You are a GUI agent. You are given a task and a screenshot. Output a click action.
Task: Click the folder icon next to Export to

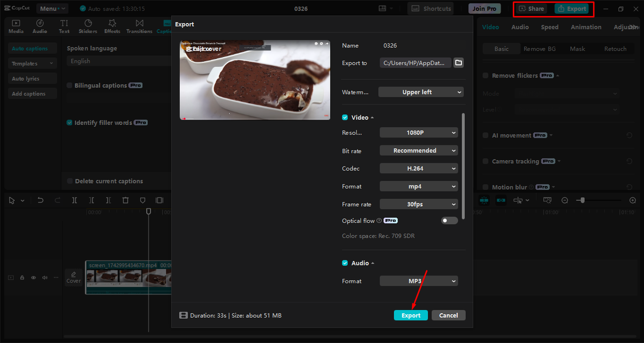tap(458, 63)
